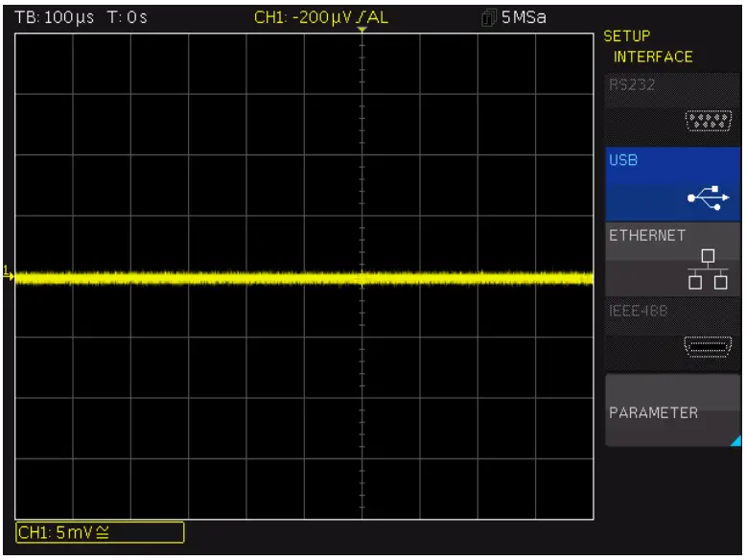Click the Ethernet network topology icon
Viewport: 746px width, 560px height.
point(708,269)
